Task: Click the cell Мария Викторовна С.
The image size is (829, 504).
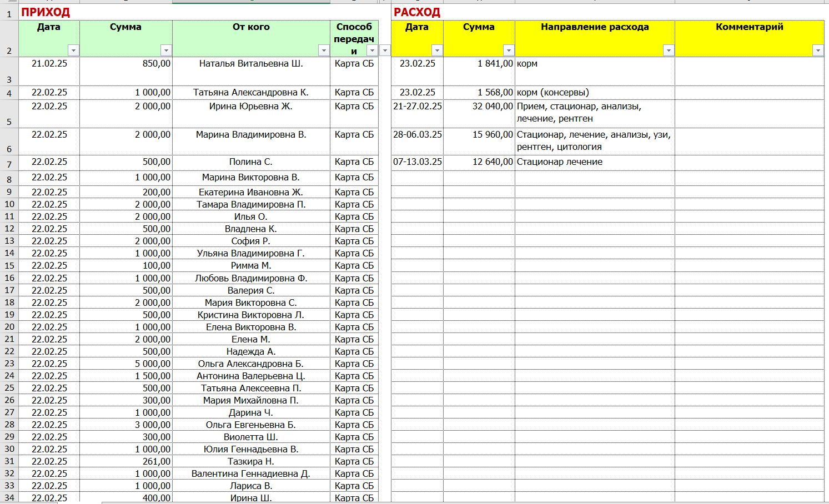Action: coord(252,303)
